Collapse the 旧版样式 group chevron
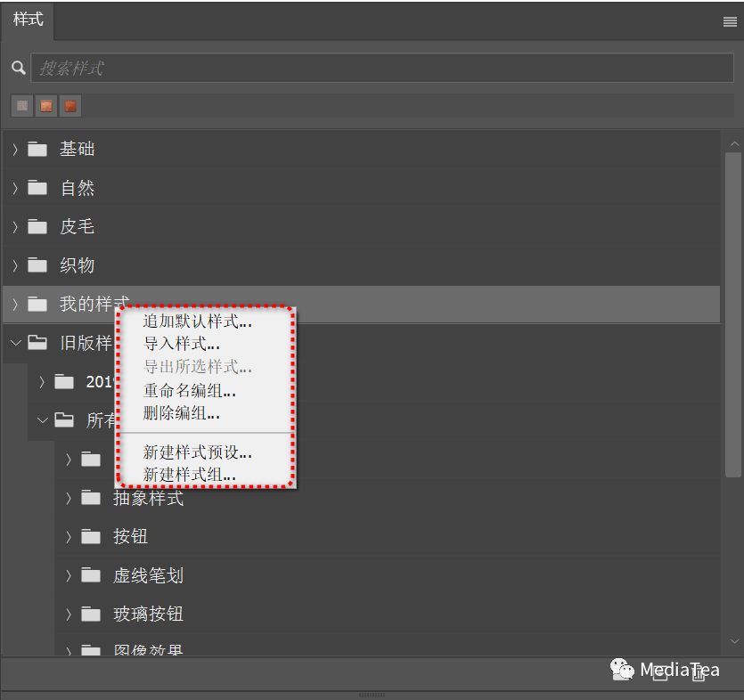The image size is (744, 700). click(16, 343)
